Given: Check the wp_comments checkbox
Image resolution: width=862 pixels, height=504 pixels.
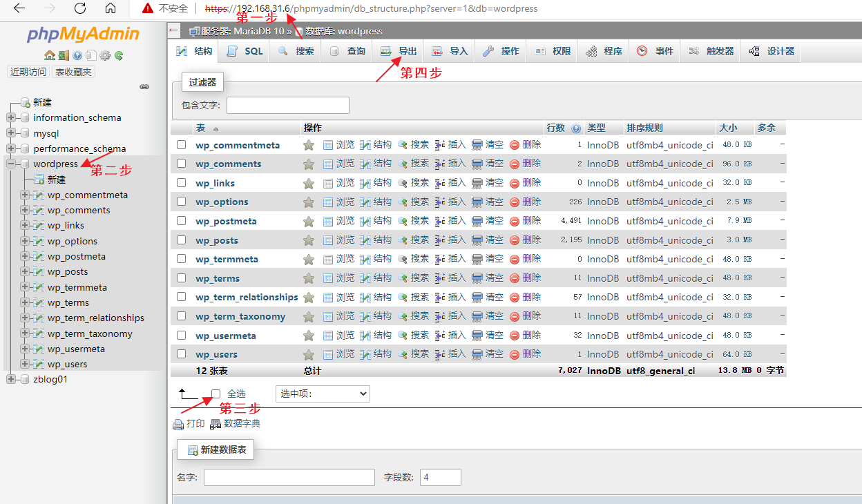Looking at the screenshot, I should click(x=182, y=164).
